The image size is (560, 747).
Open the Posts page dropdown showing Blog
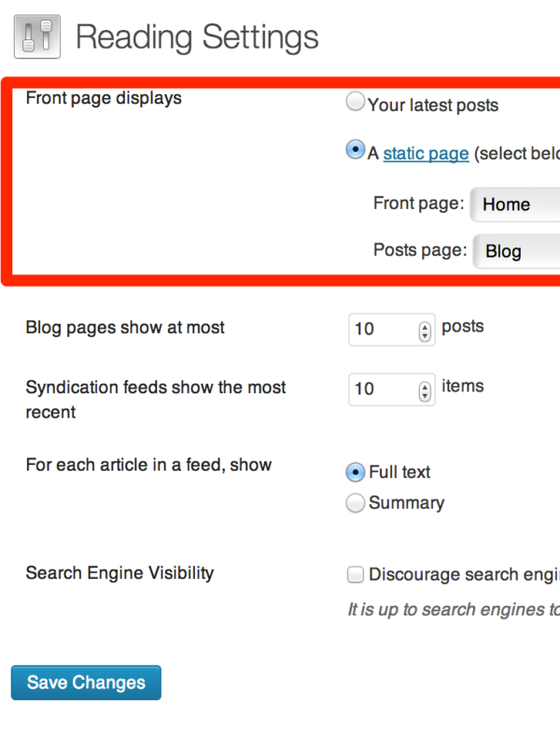click(516, 251)
